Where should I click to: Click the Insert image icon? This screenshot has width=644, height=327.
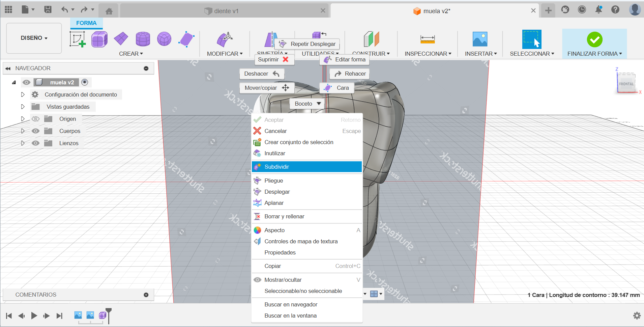pyautogui.click(x=480, y=39)
